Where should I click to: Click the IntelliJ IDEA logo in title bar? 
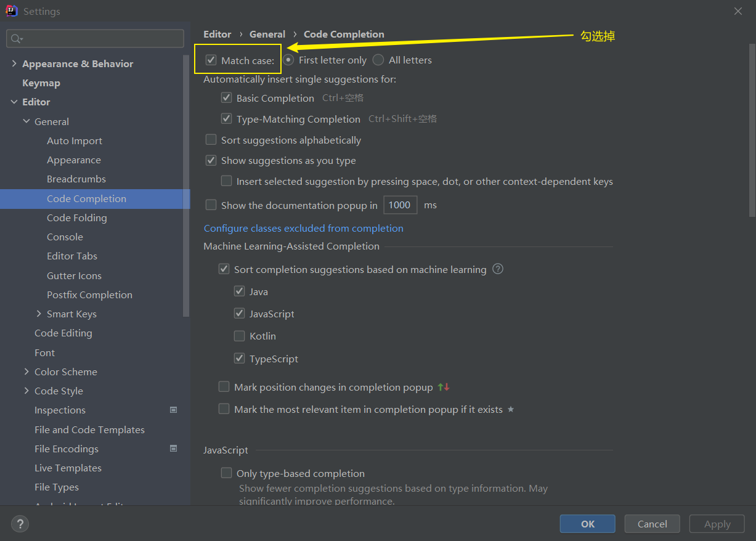pyautogui.click(x=12, y=11)
